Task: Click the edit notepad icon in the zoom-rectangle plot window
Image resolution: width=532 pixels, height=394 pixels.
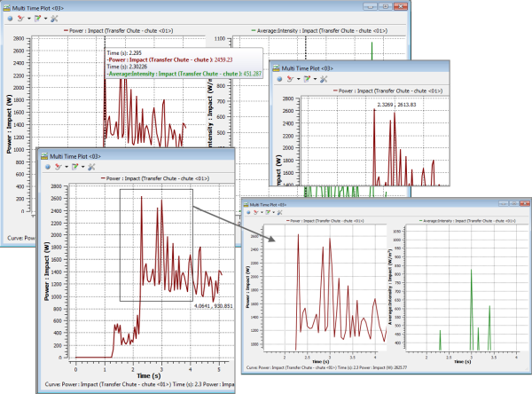Action: pyautogui.click(x=77, y=167)
